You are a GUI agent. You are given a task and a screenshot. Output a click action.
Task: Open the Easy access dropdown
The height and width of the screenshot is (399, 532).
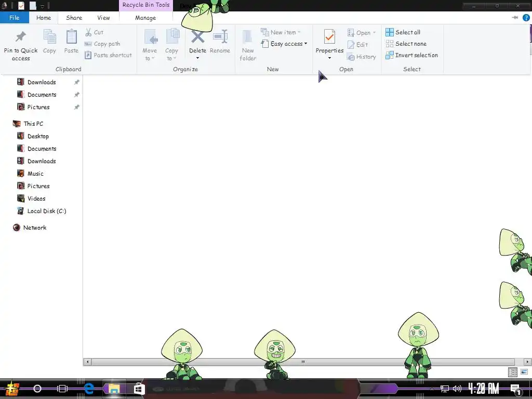(x=284, y=44)
